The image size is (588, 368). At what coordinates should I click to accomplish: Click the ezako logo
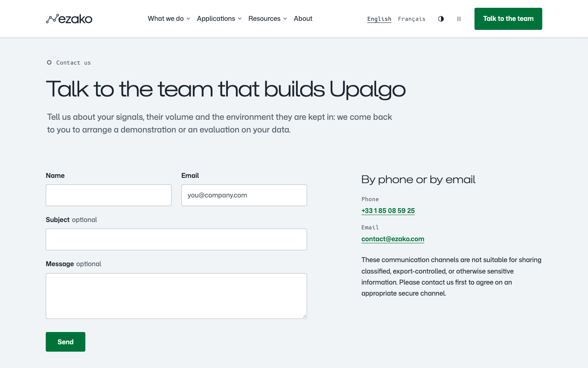click(69, 19)
